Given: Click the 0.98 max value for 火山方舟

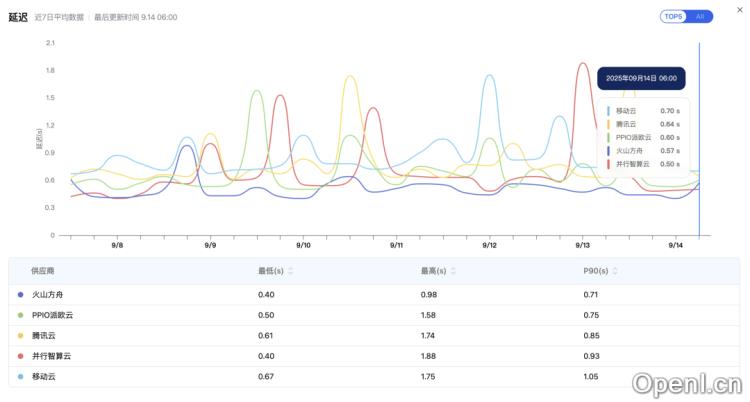Looking at the screenshot, I should coord(429,295).
